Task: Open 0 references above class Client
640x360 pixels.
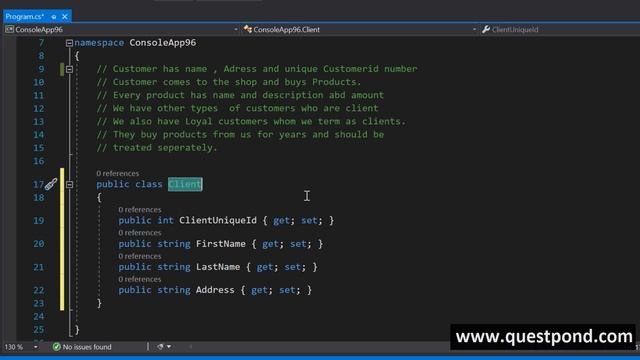Action: 118,173
